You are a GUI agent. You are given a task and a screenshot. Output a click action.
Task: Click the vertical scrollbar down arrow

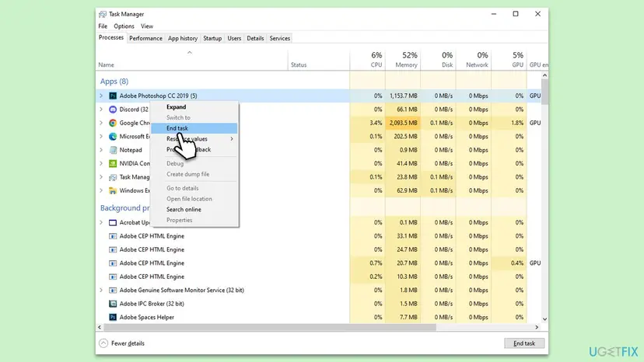tap(544, 319)
